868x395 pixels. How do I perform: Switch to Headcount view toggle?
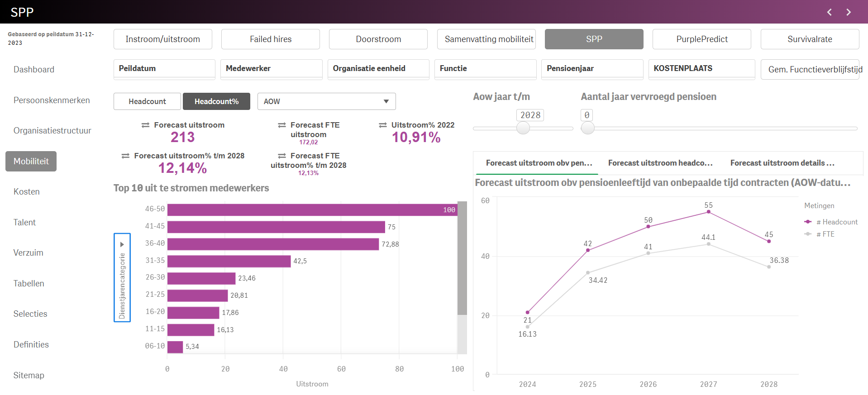[x=147, y=101]
